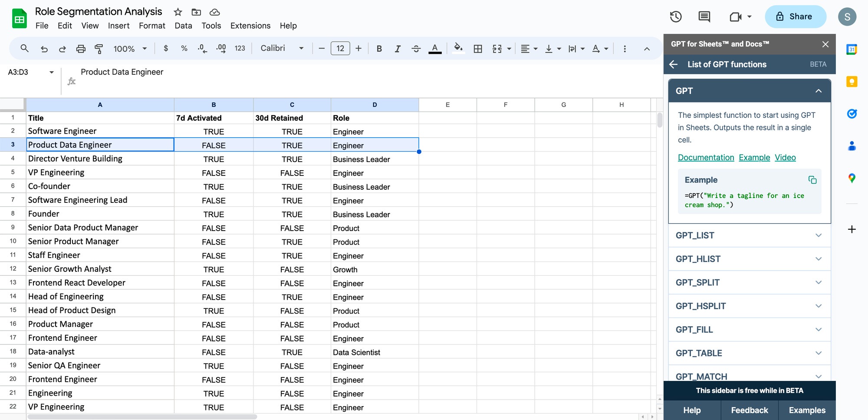868x420 pixels.
Task: Check the cloud save status icon
Action: tap(214, 12)
